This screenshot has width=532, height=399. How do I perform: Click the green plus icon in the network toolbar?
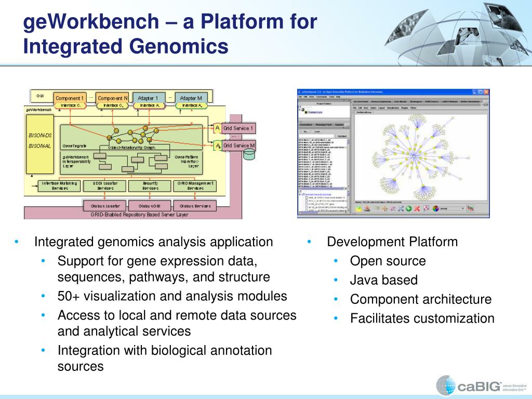tap(408, 208)
